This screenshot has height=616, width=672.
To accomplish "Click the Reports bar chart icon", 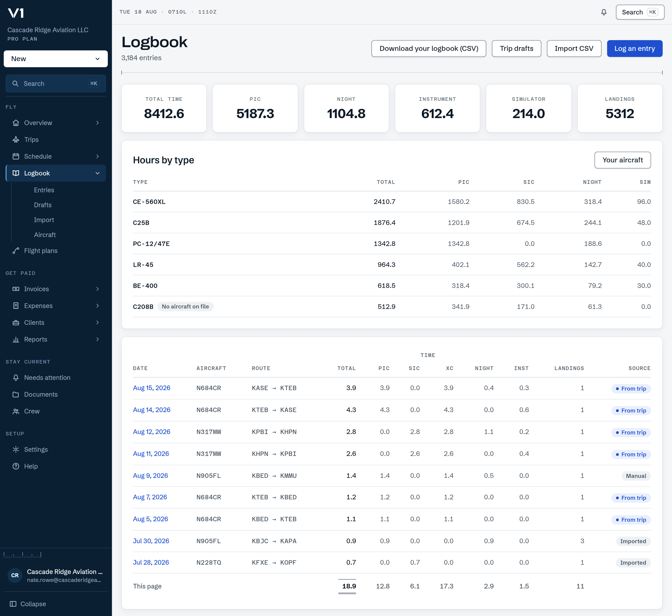I will (16, 339).
